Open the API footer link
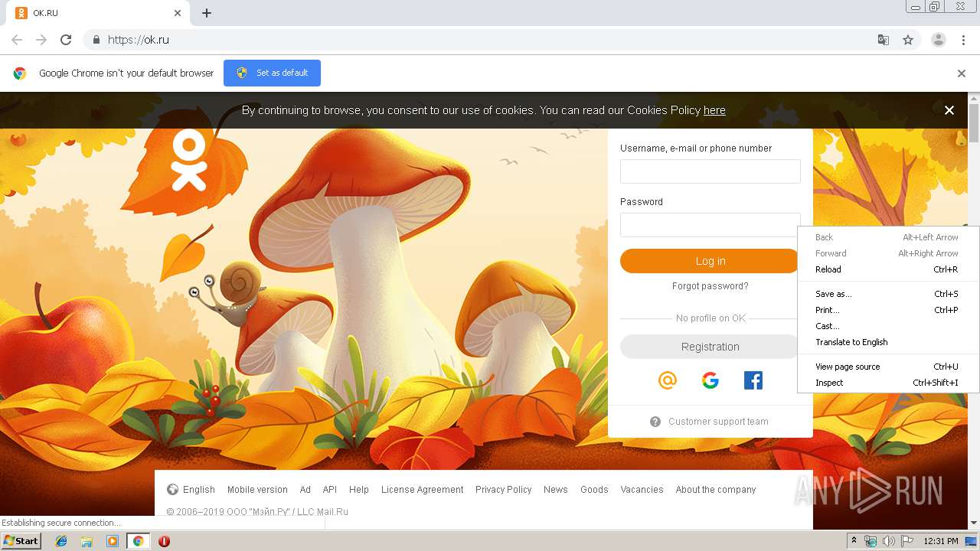 point(330,490)
